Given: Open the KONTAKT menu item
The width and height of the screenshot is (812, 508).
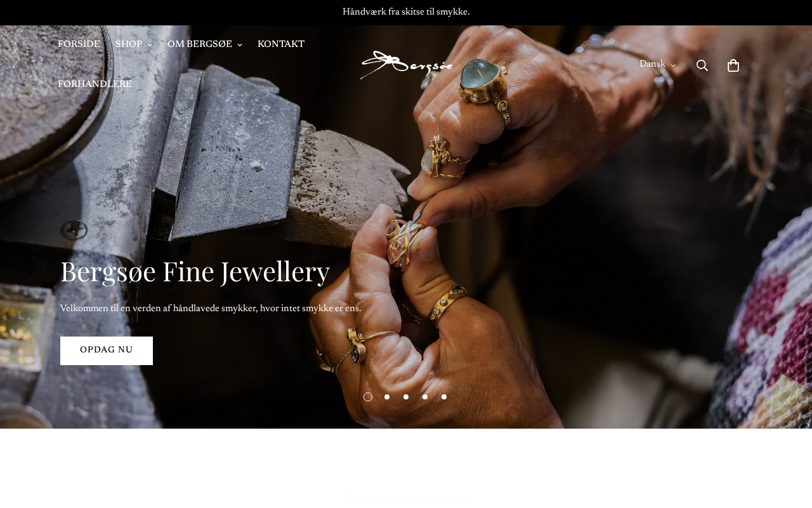Looking at the screenshot, I should click(x=281, y=44).
